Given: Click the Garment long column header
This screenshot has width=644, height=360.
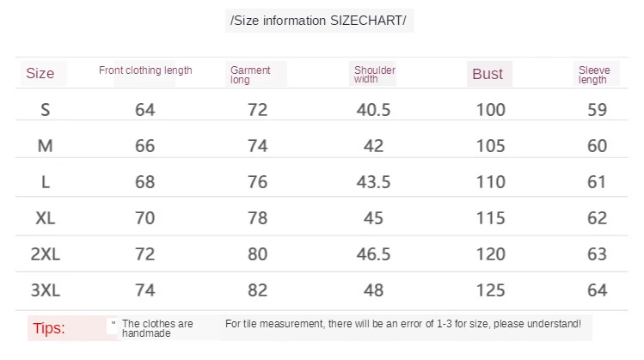Looking at the screenshot, I should point(250,75).
